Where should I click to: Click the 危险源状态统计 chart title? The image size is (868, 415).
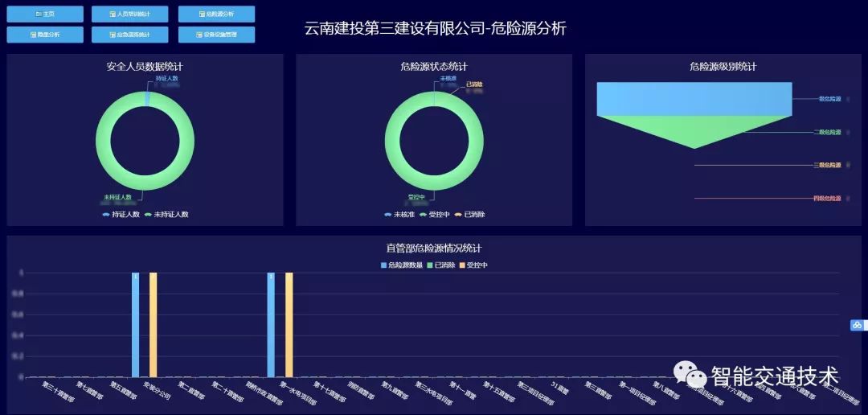[434, 67]
